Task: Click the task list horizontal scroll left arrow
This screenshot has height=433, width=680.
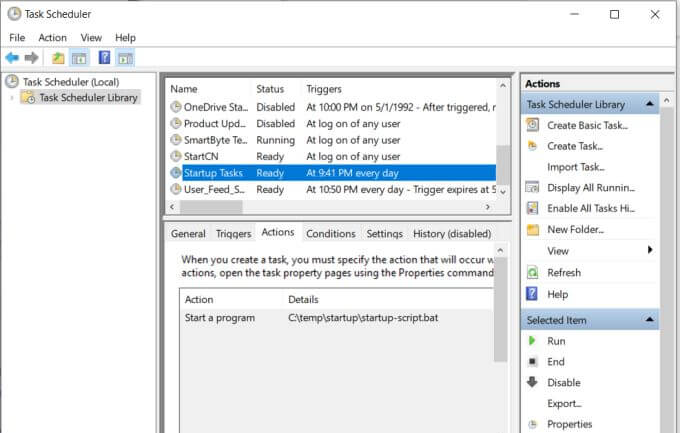Action: [172, 207]
